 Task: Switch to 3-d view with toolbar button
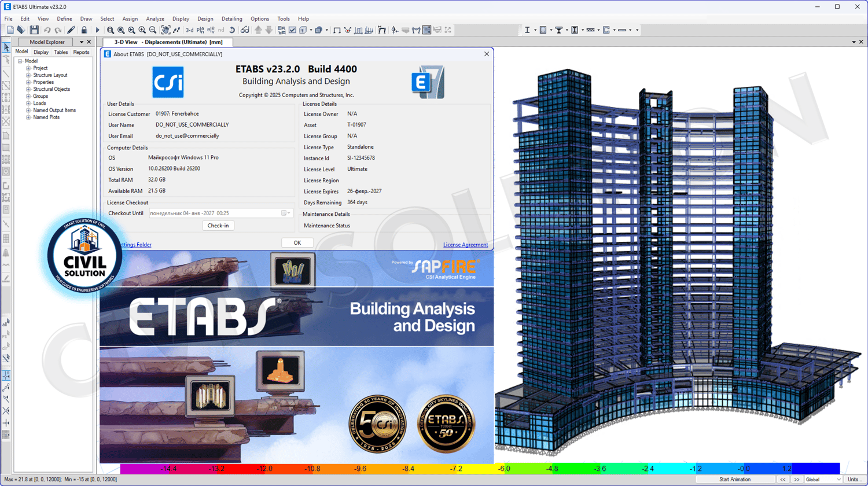point(189,30)
